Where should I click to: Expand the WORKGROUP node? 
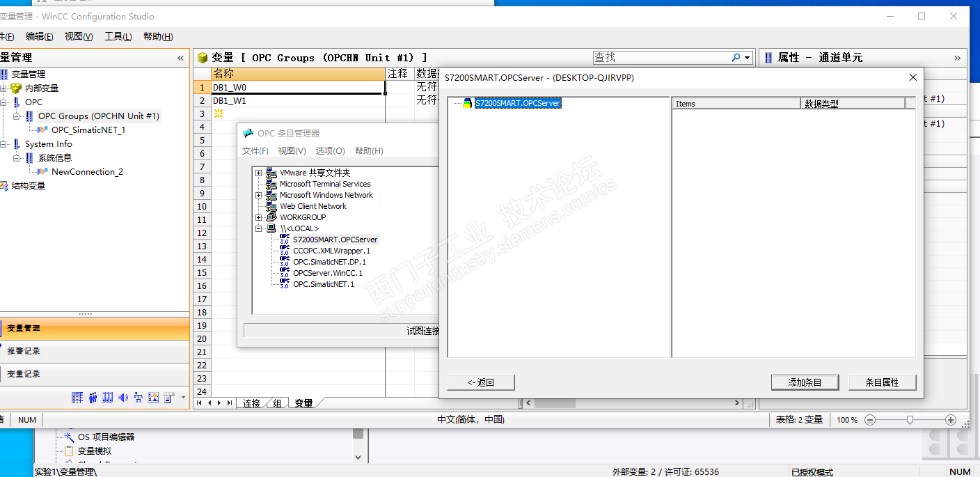pyautogui.click(x=259, y=217)
